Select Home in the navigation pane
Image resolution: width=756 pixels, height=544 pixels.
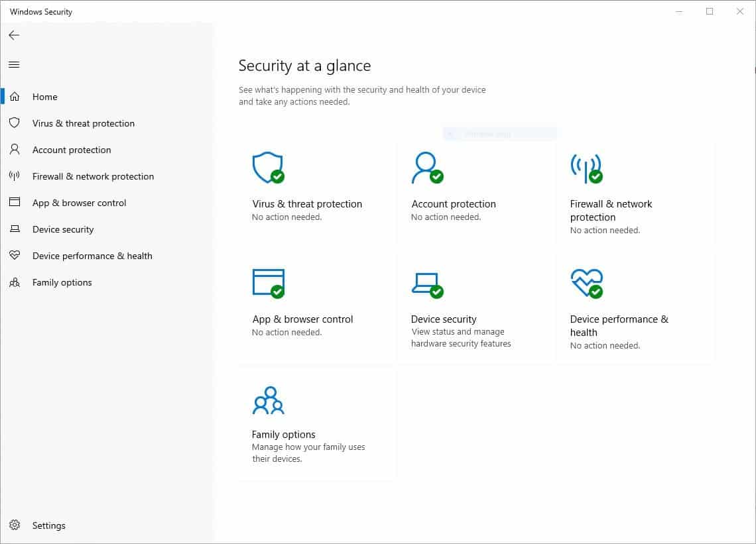coord(44,97)
